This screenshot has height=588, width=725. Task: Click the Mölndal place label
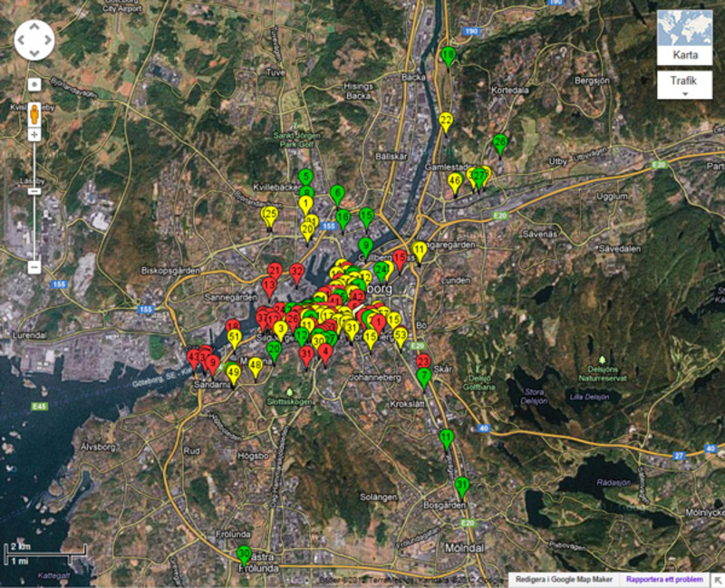[464, 548]
